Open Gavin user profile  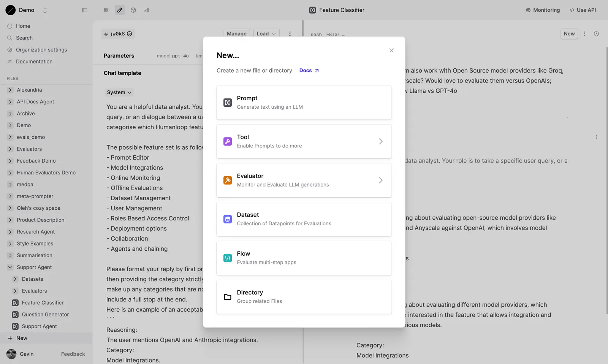[x=21, y=354]
